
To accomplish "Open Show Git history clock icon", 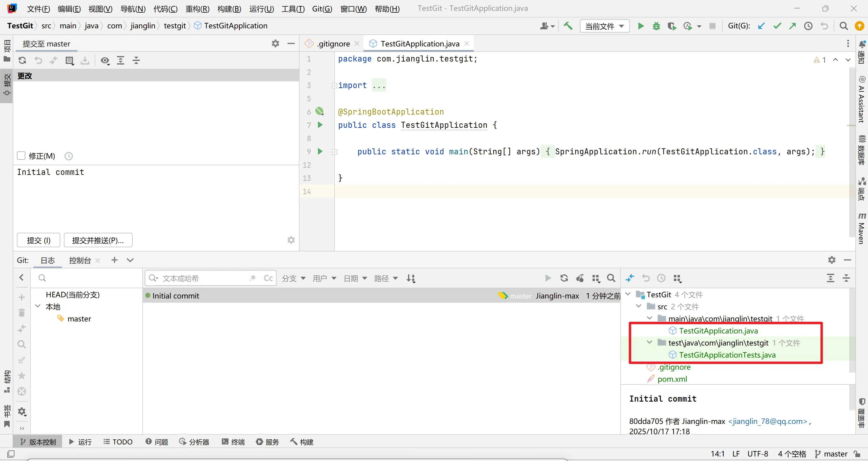I will coord(808,26).
